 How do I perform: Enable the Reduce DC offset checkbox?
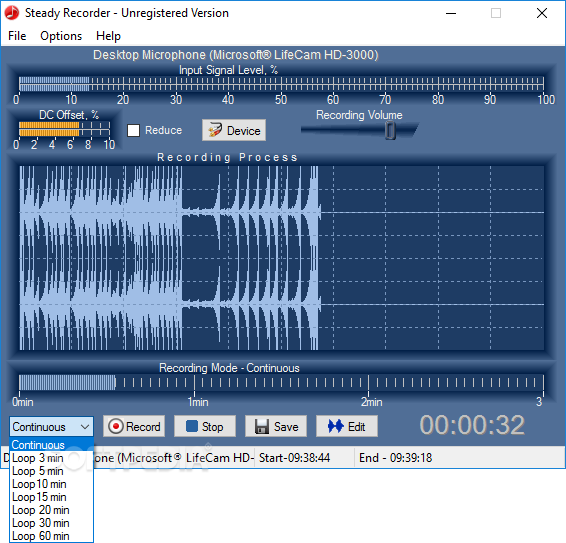133,130
